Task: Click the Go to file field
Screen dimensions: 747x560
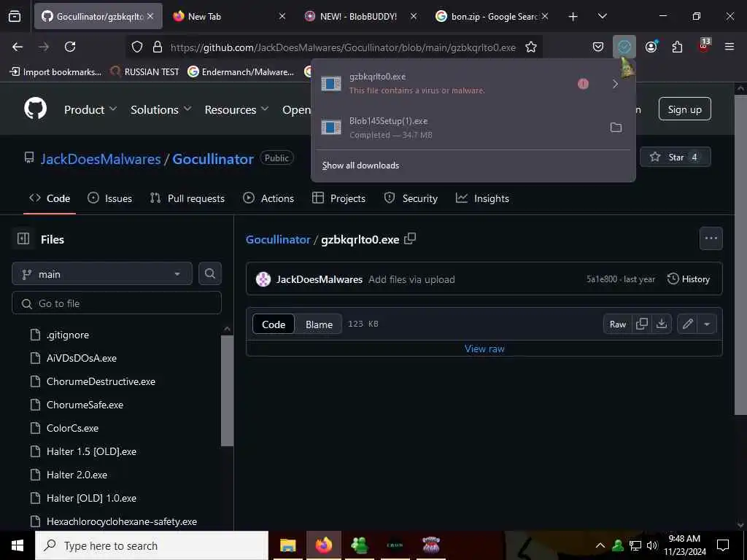Action: (117, 303)
